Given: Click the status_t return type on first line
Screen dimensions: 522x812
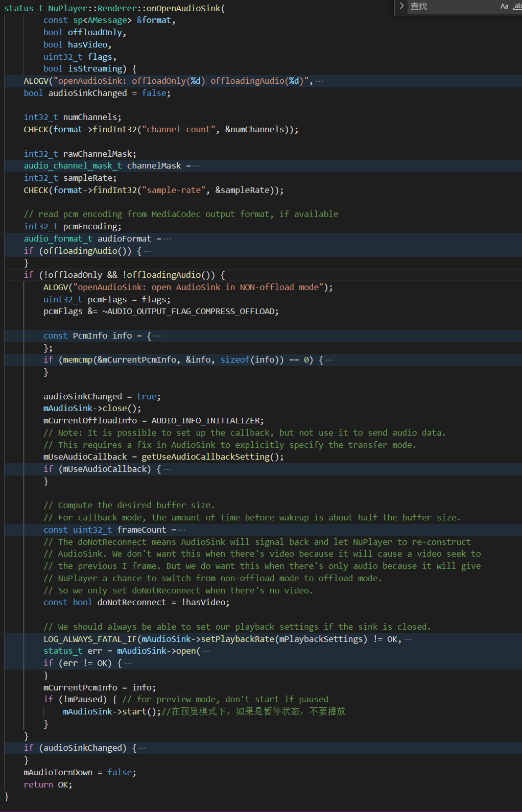Looking at the screenshot, I should [23, 8].
